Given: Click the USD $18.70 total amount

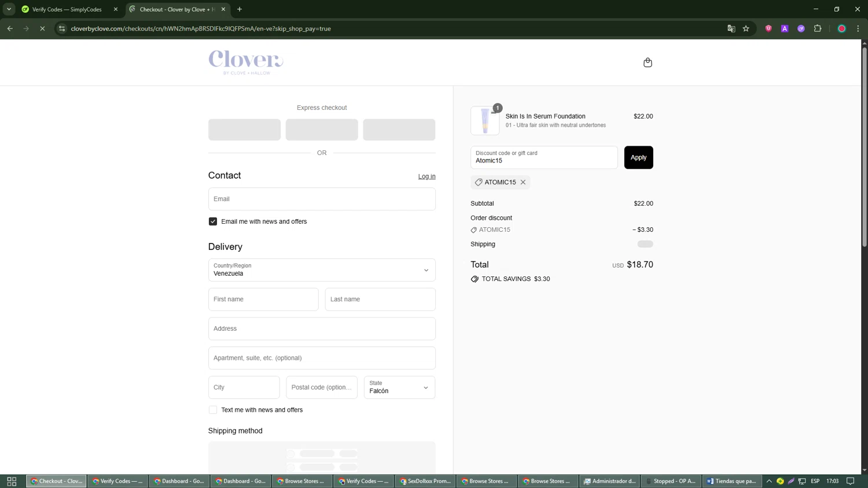Looking at the screenshot, I should pos(632,265).
